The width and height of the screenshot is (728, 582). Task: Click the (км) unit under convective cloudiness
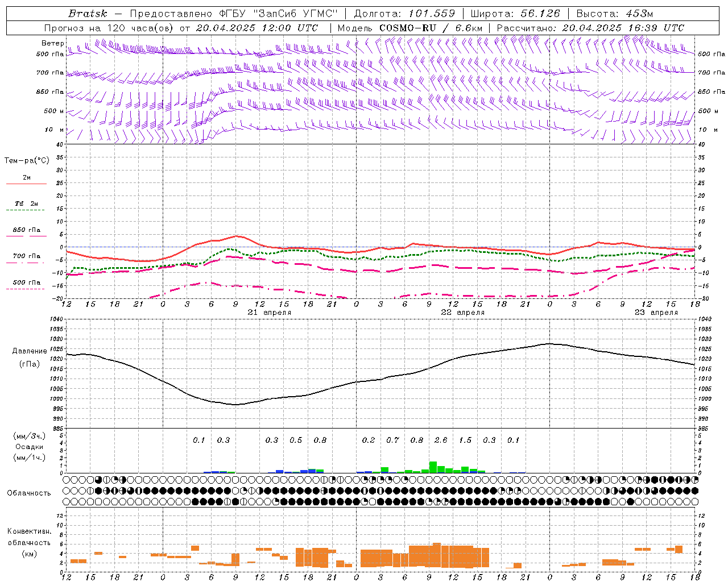click(x=29, y=554)
